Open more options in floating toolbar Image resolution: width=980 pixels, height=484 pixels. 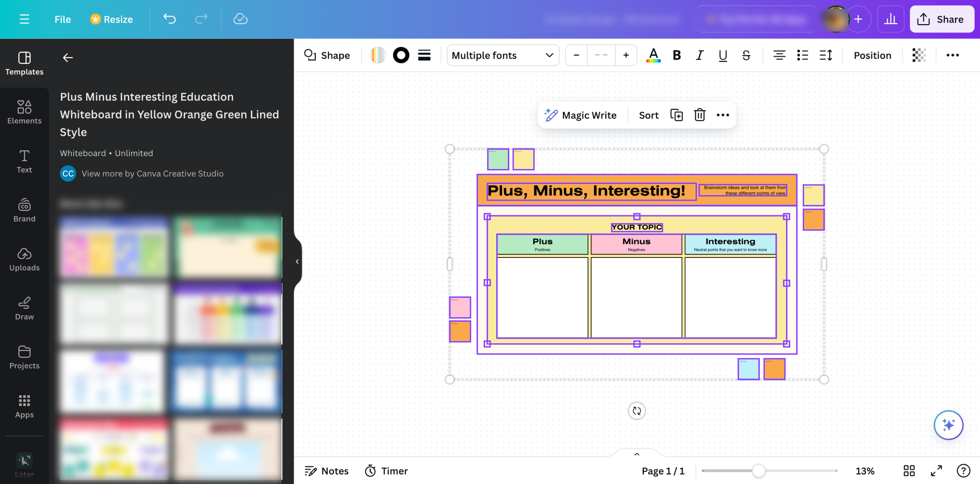723,115
